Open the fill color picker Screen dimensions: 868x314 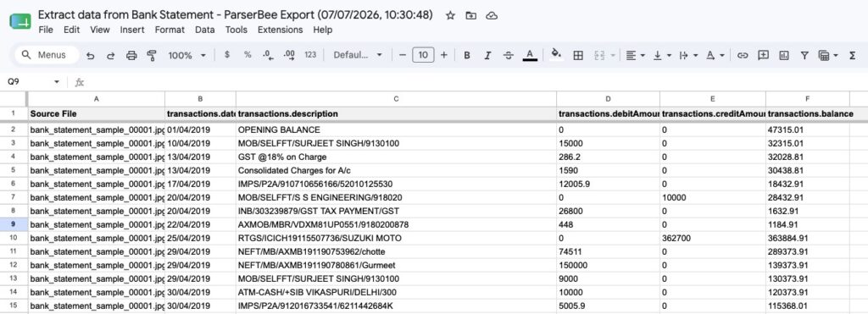[x=557, y=55]
